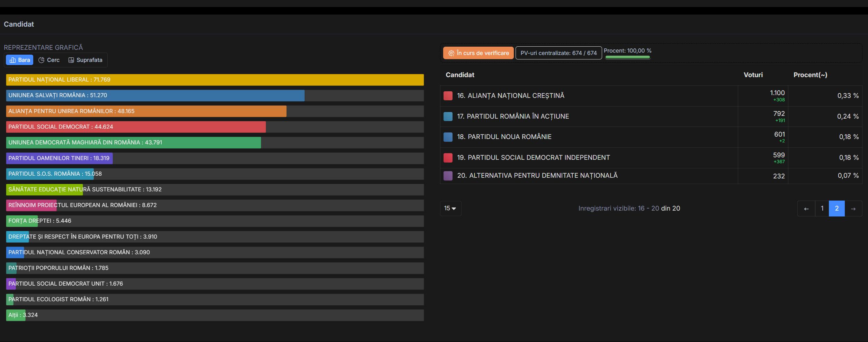Sort table by Voturi column header
The height and width of the screenshot is (342, 868).
[753, 75]
